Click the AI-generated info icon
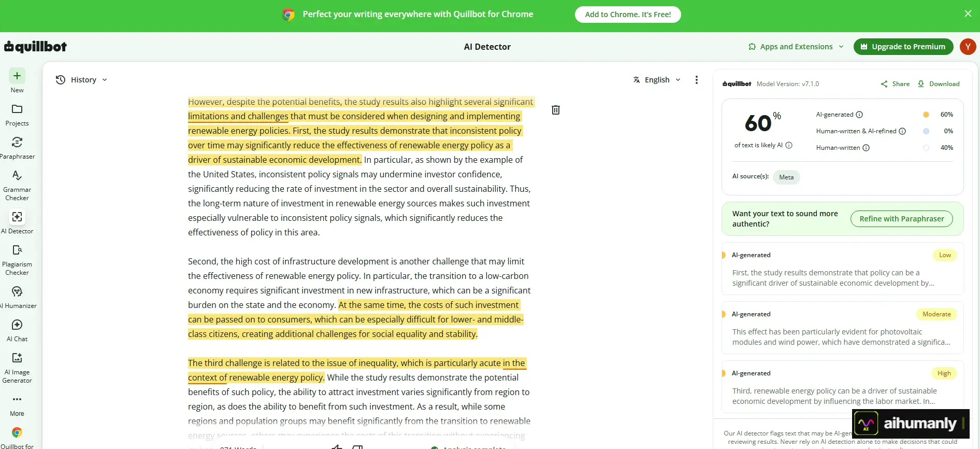The image size is (980, 449). pyautogui.click(x=859, y=115)
